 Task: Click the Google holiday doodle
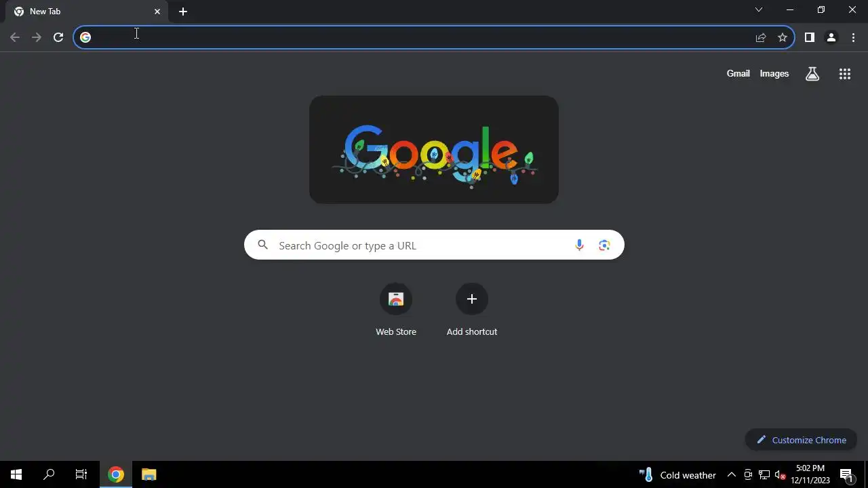[434, 150]
